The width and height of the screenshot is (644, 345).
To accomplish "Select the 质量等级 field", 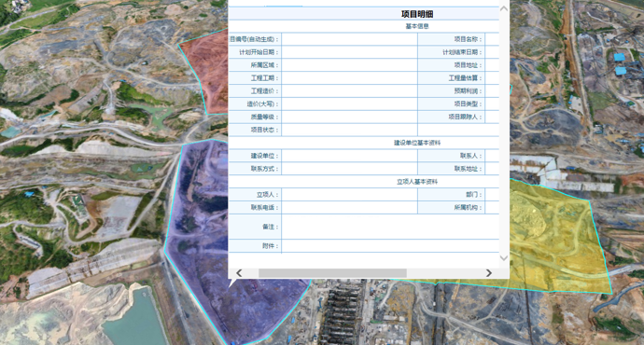I will click(349, 117).
